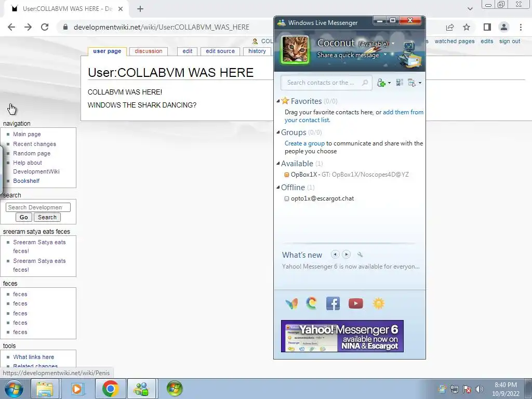Click the Create a group link
Screen dimensions: 532x399
tap(304, 143)
